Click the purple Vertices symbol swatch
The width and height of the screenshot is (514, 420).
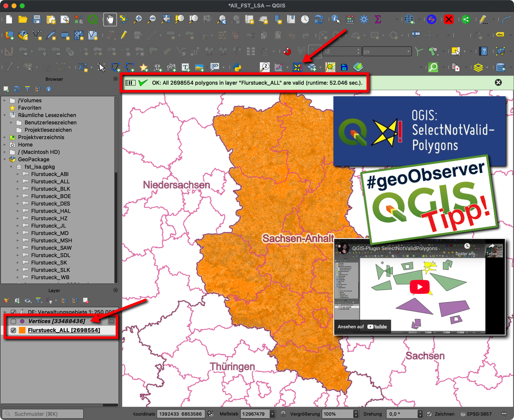[x=22, y=321]
